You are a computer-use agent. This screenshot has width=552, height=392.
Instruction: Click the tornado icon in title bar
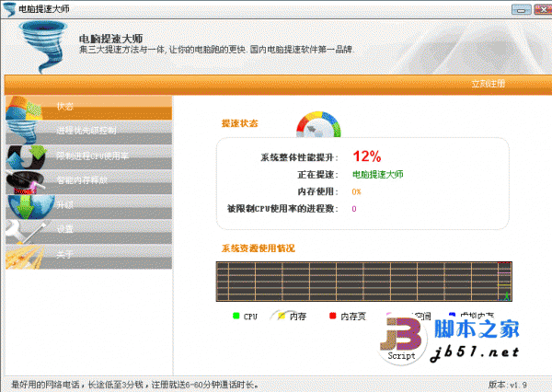click(x=9, y=9)
